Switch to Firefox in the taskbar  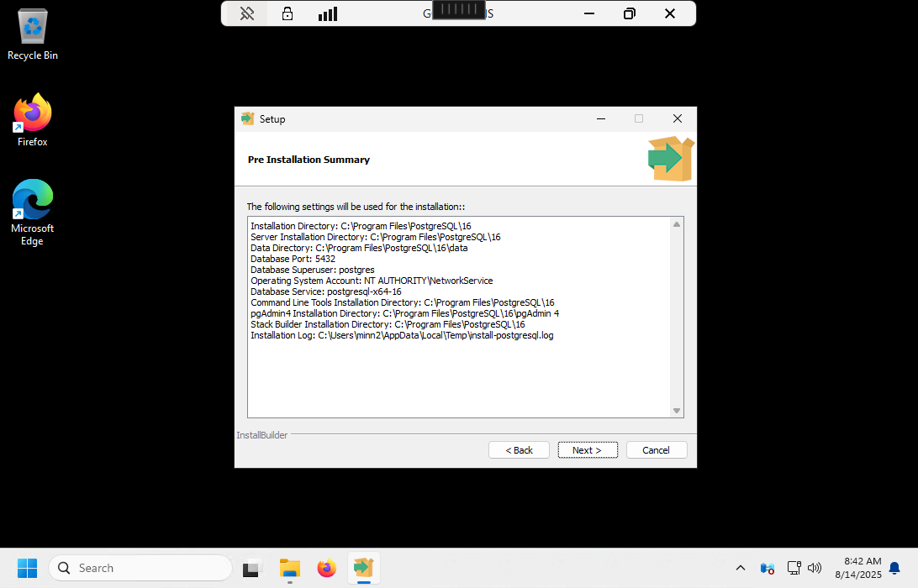coord(326,569)
